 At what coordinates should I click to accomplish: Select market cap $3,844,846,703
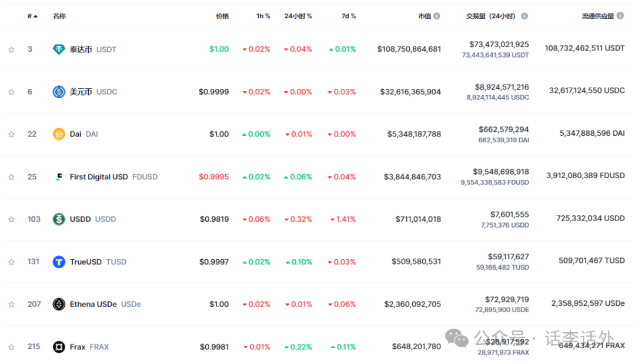click(x=412, y=177)
